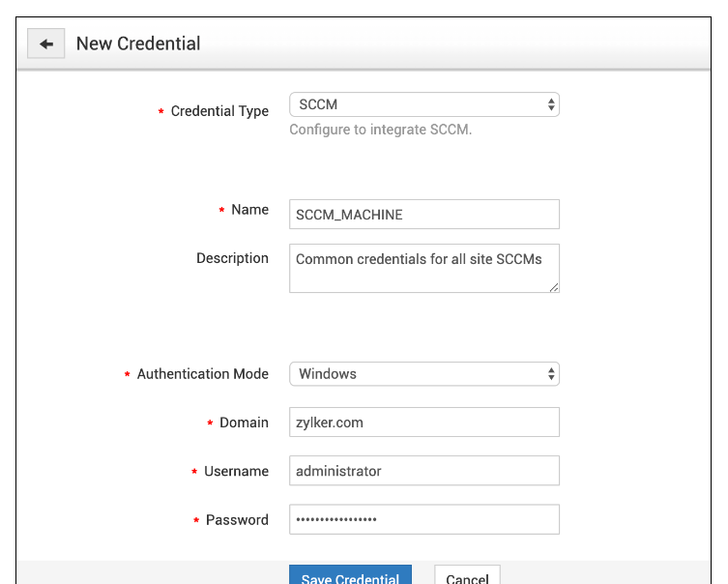Click the New Credential page heading

point(138,44)
